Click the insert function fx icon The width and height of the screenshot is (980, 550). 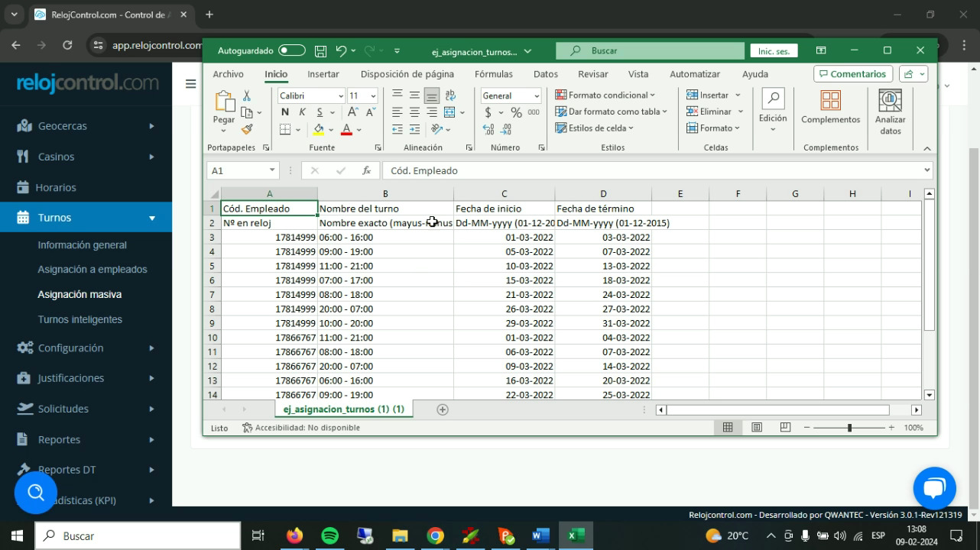click(x=367, y=170)
